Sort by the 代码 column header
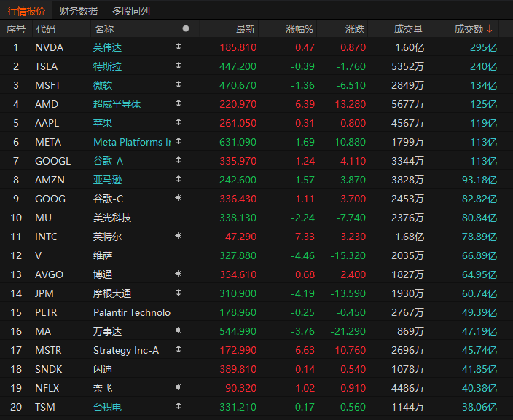The image size is (513, 420). tap(46, 29)
